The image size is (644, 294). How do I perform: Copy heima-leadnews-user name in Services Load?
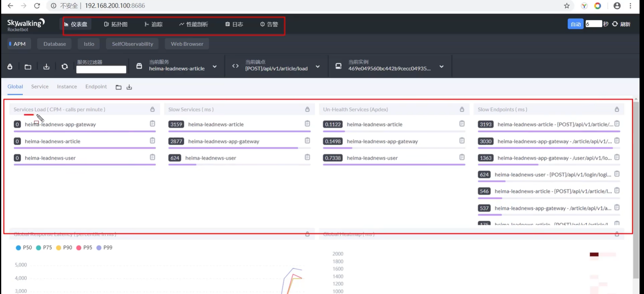click(153, 157)
